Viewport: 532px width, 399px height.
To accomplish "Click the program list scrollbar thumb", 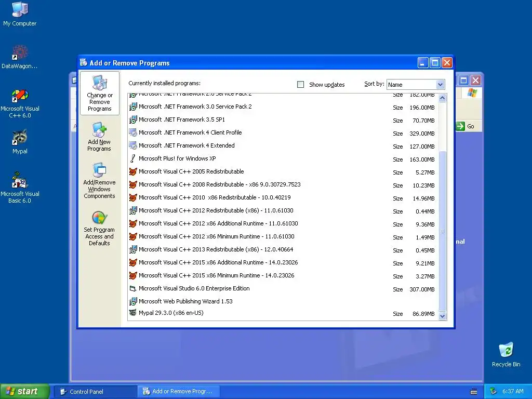I will pos(442,231).
